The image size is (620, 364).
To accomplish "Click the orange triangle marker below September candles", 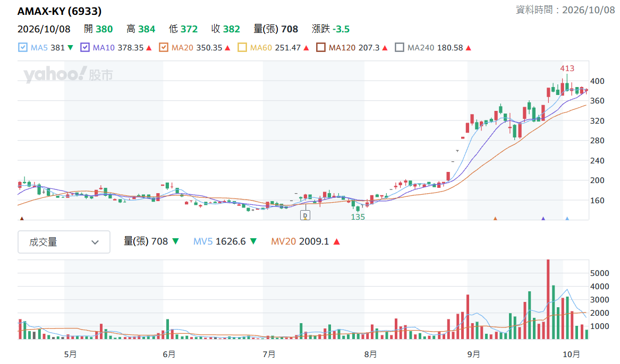I will (495, 218).
